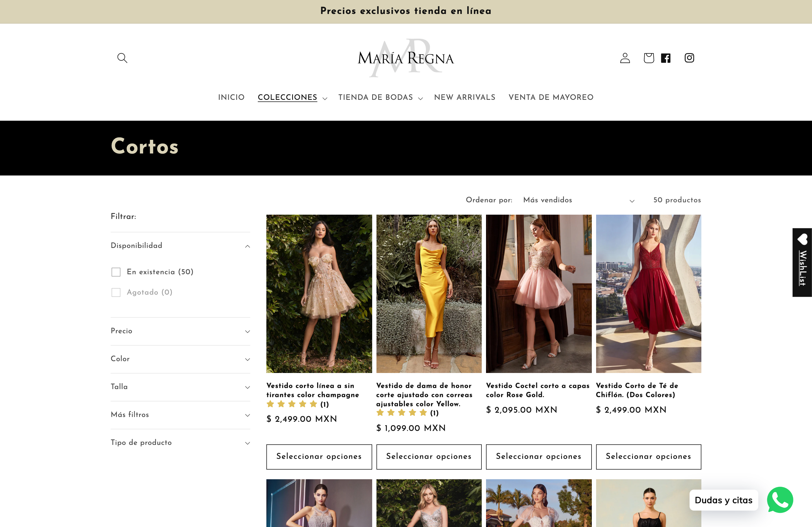The width and height of the screenshot is (812, 527).
Task: Open the Instagram icon
Action: (x=689, y=58)
